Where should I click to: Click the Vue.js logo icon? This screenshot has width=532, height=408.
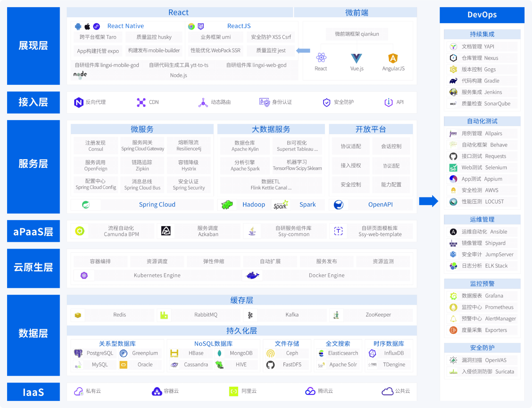356,58
